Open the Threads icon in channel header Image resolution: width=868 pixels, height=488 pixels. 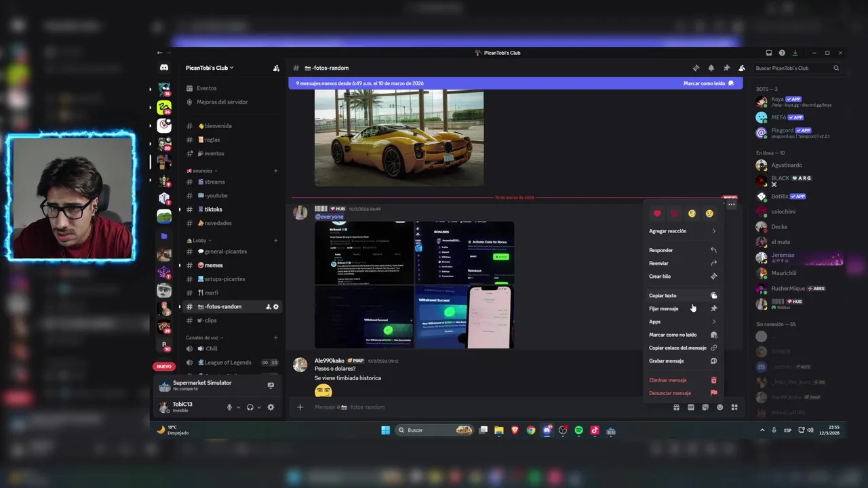pyautogui.click(x=696, y=68)
